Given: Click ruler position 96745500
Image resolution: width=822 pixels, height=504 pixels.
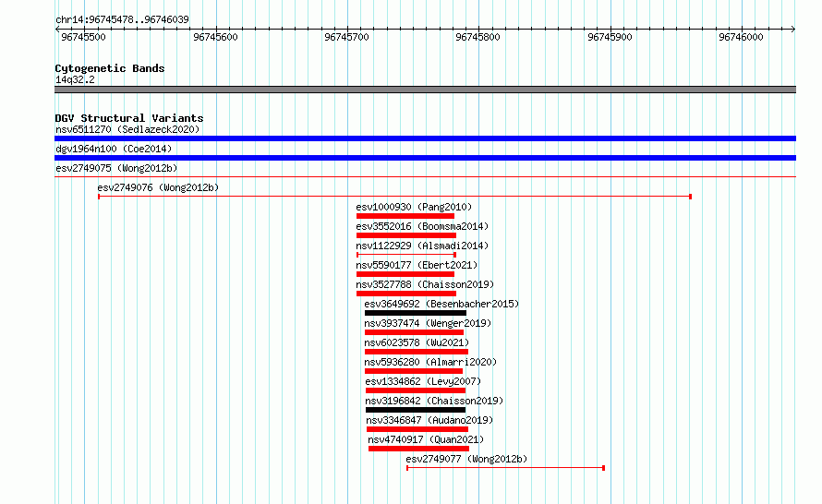Looking at the screenshot, I should [83, 37].
